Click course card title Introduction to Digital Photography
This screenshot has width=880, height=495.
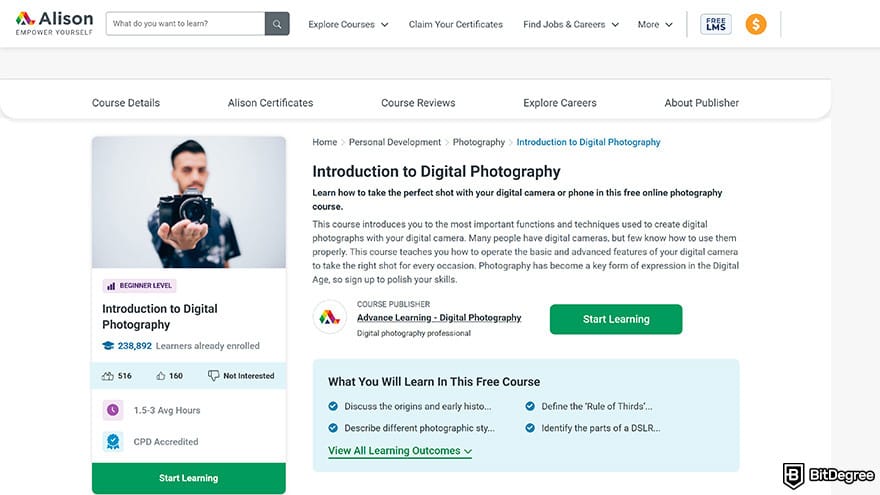(x=159, y=317)
